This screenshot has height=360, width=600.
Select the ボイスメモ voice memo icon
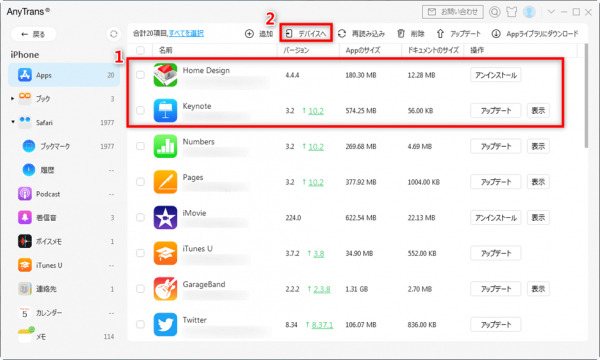[25, 241]
